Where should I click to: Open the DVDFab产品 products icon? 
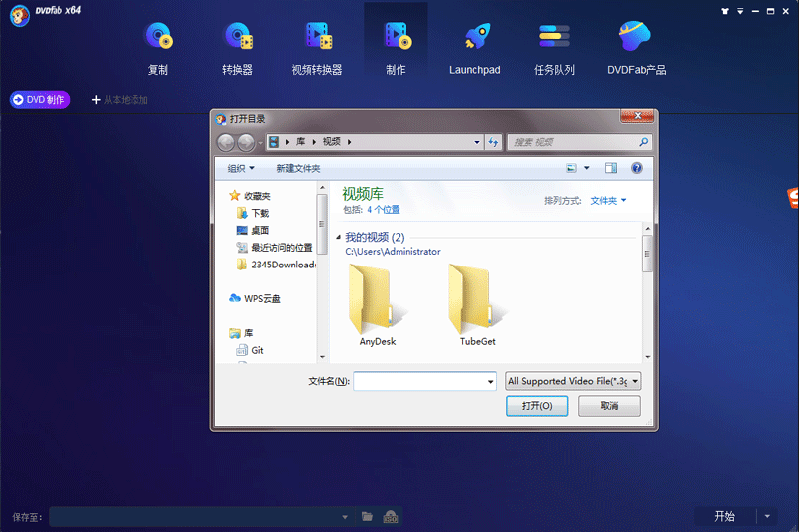tap(636, 47)
